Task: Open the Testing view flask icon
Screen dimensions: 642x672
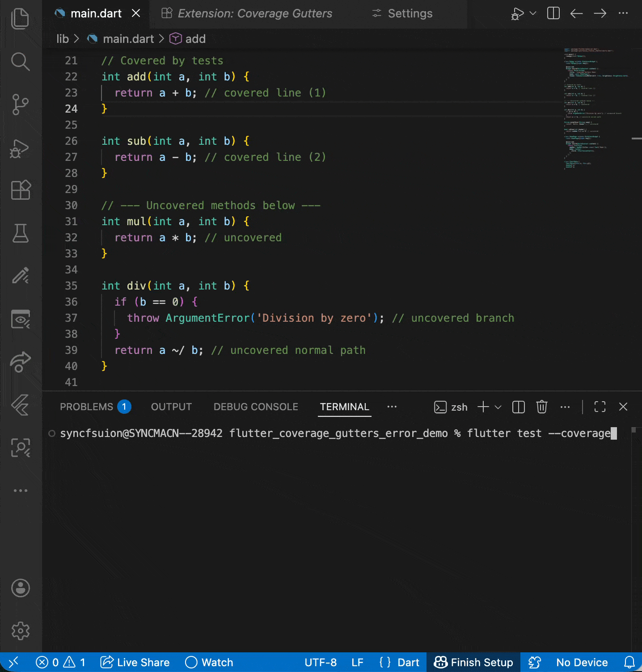Action: 20,233
